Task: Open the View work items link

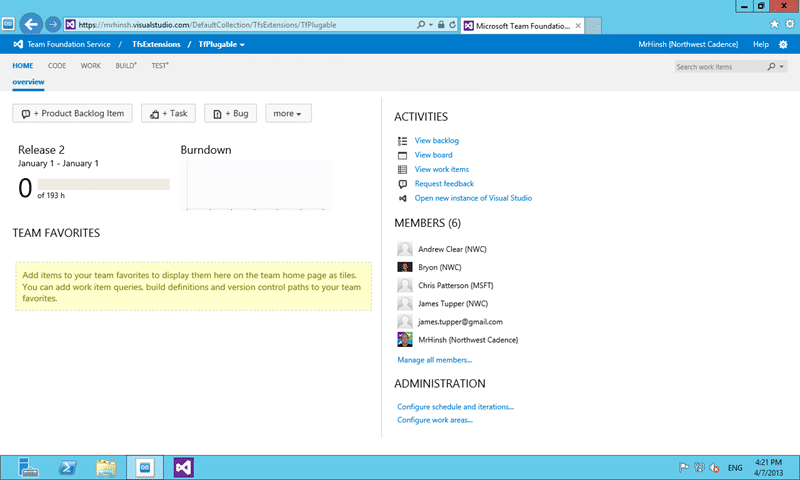Action: [442, 169]
